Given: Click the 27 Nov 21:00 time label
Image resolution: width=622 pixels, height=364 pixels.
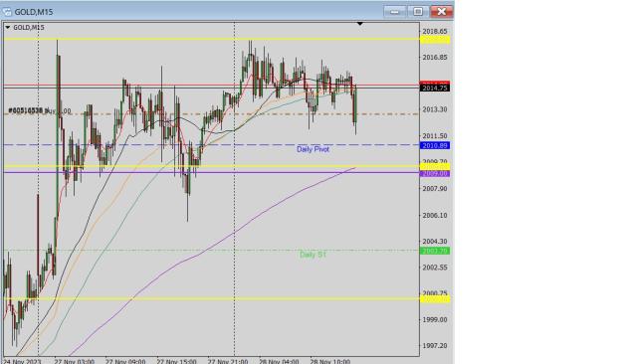Looking at the screenshot, I should pos(228,361).
